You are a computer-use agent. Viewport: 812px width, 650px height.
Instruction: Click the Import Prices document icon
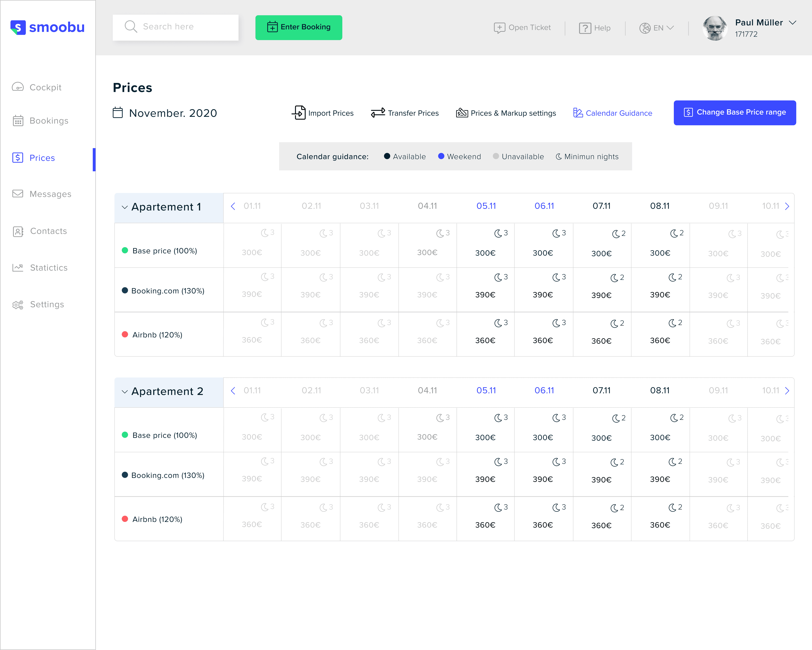tap(299, 113)
